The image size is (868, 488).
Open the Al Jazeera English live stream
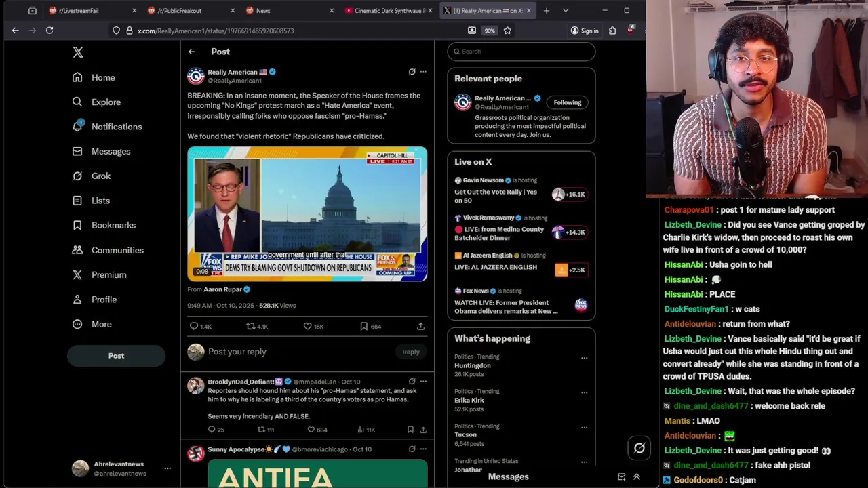coord(521,262)
